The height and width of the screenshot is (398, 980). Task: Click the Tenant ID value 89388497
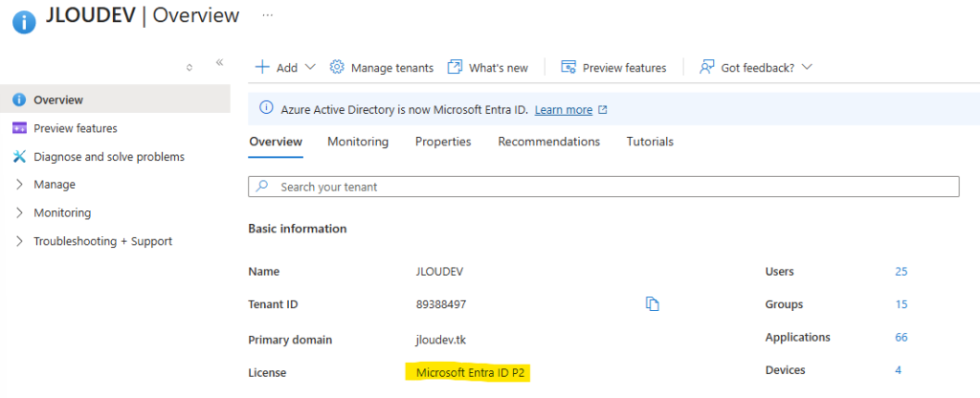tap(441, 305)
